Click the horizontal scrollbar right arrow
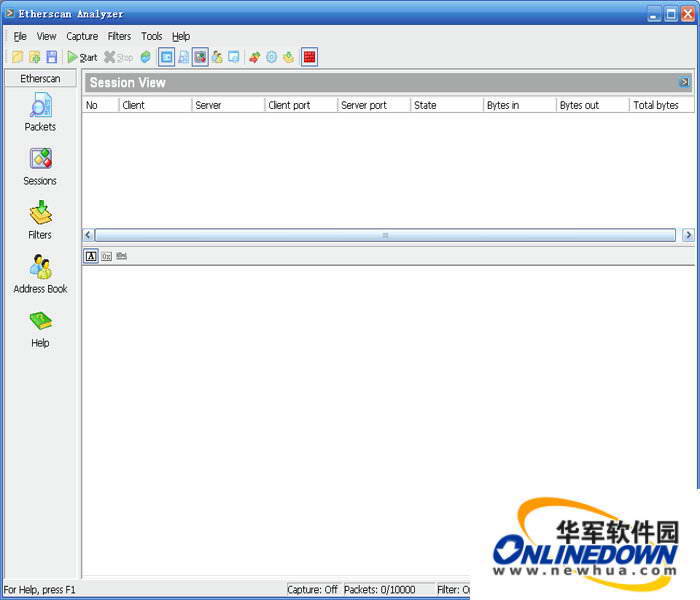 click(x=688, y=235)
